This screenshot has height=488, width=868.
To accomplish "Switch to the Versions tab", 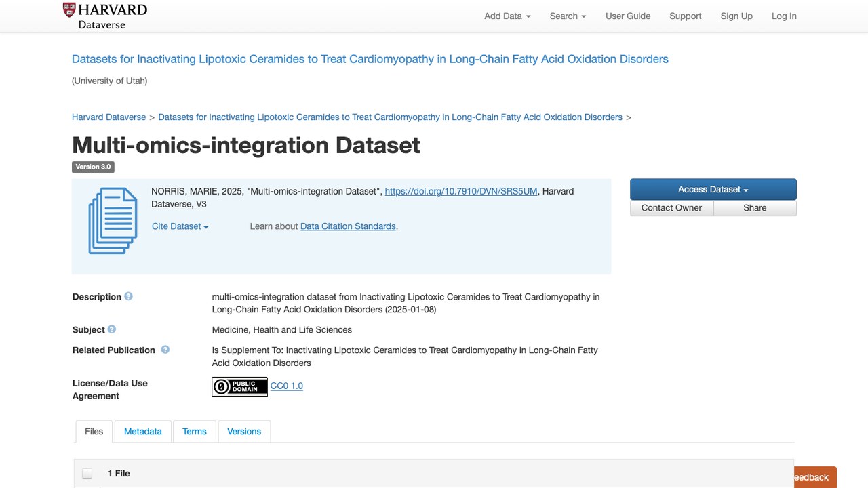I will pos(244,432).
